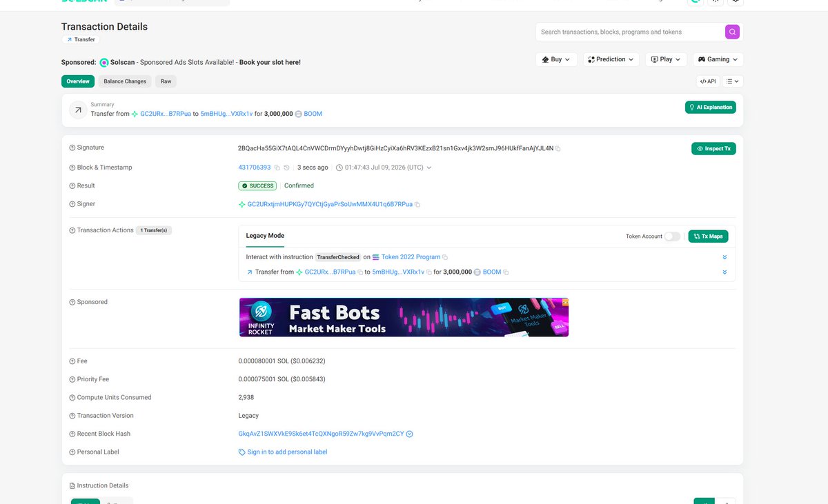This screenshot has height=504, width=828.
Task: Click help icon next to Compute Units Consumed
Action: tap(72, 398)
